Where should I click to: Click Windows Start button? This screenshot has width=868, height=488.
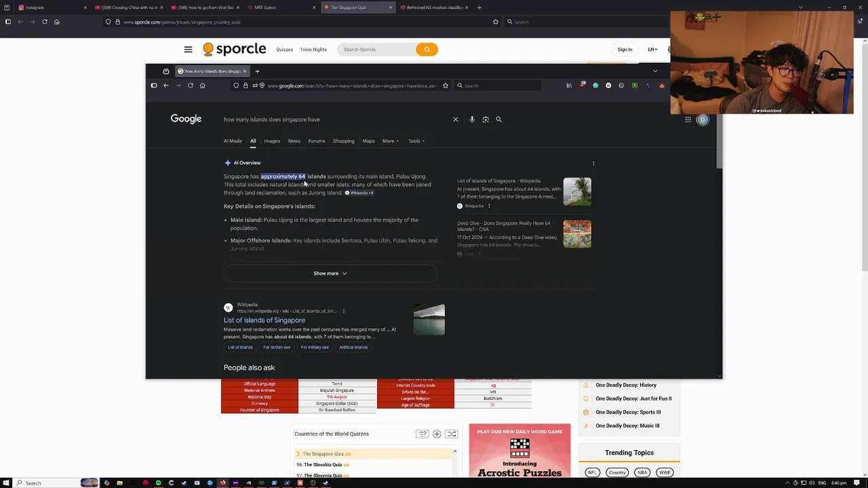click(x=7, y=483)
